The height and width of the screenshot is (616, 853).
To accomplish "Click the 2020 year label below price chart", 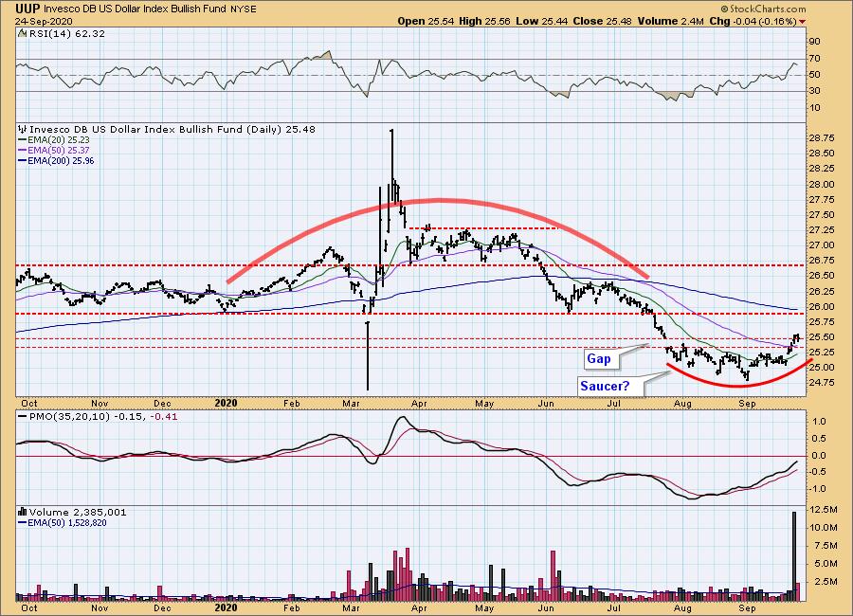I will 226,403.
